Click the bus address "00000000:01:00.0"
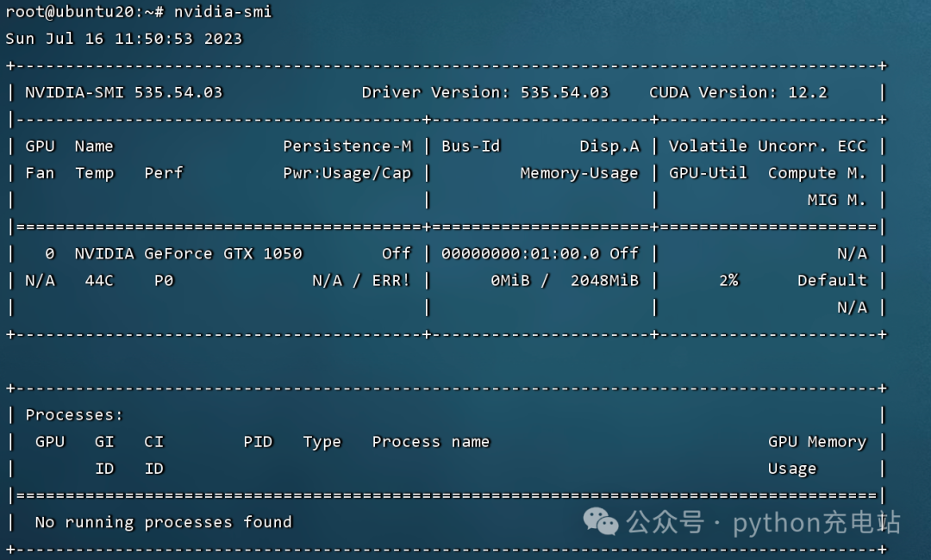931x560 pixels. [520, 254]
